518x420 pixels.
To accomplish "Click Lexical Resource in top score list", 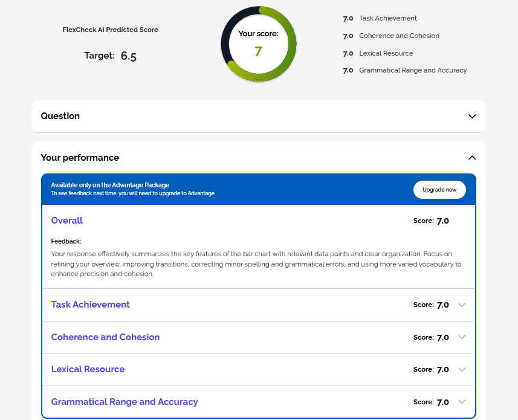I will 386,53.
